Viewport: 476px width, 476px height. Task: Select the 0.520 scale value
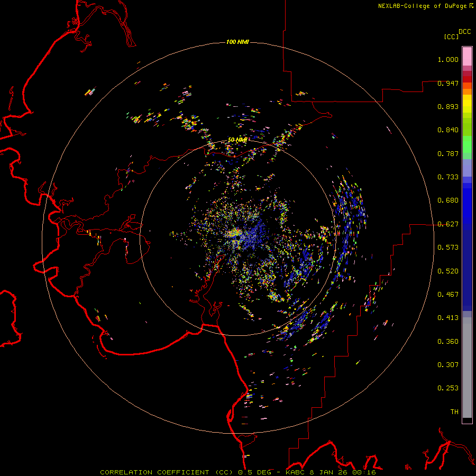pos(448,271)
